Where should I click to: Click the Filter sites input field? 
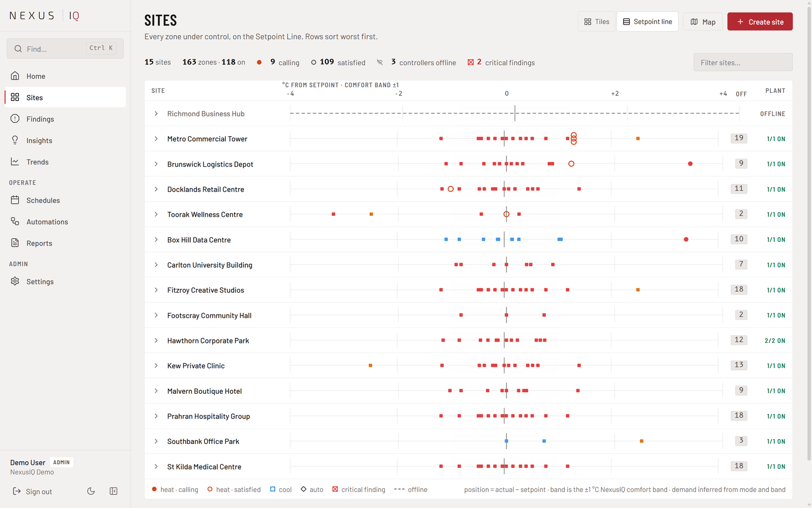click(743, 62)
